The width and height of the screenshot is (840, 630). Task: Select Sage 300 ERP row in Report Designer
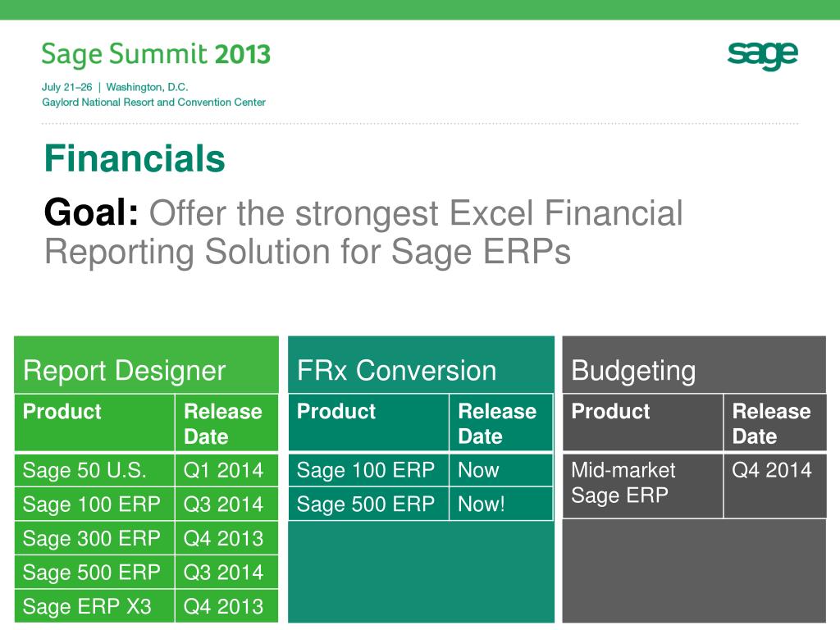[x=146, y=538]
